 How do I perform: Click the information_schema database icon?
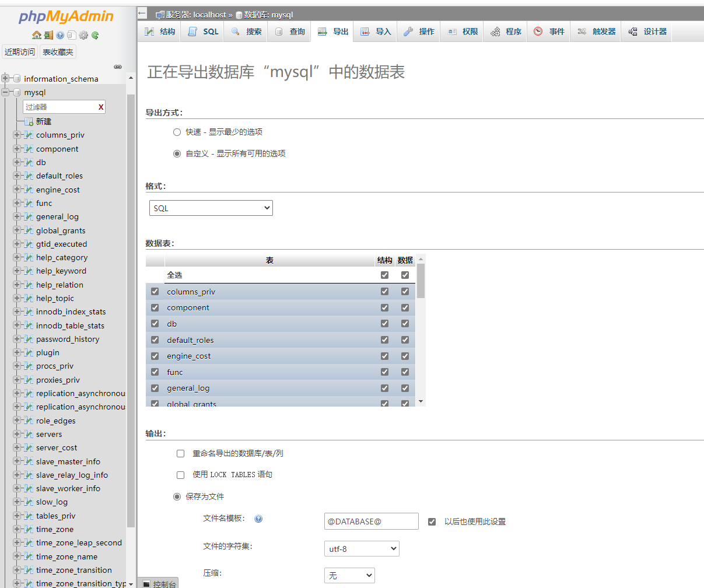click(17, 79)
